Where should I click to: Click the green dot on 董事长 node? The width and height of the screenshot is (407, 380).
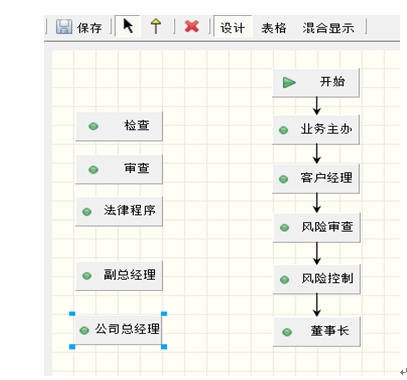[287, 332]
